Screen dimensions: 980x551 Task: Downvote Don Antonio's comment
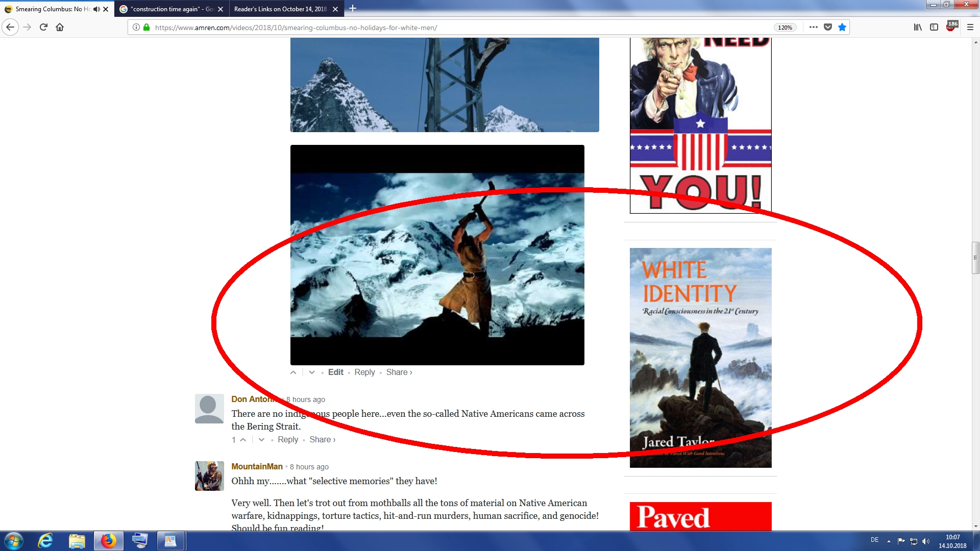pos(261,440)
